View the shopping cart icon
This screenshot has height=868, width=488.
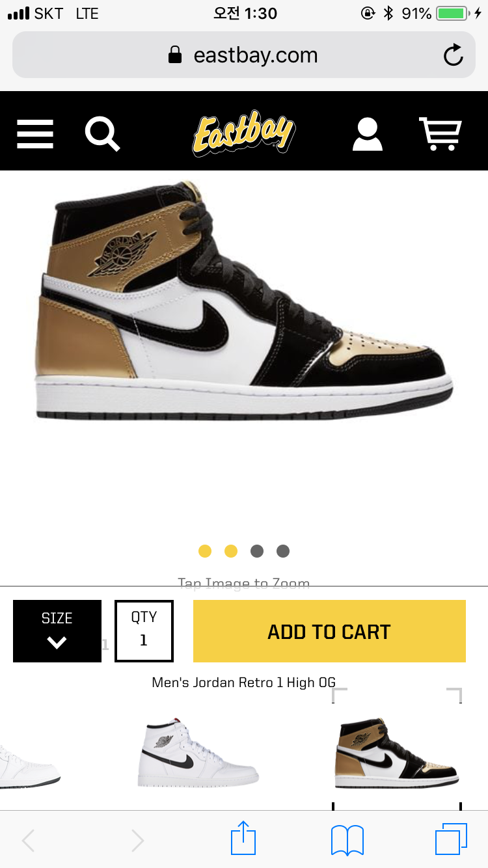click(x=440, y=134)
